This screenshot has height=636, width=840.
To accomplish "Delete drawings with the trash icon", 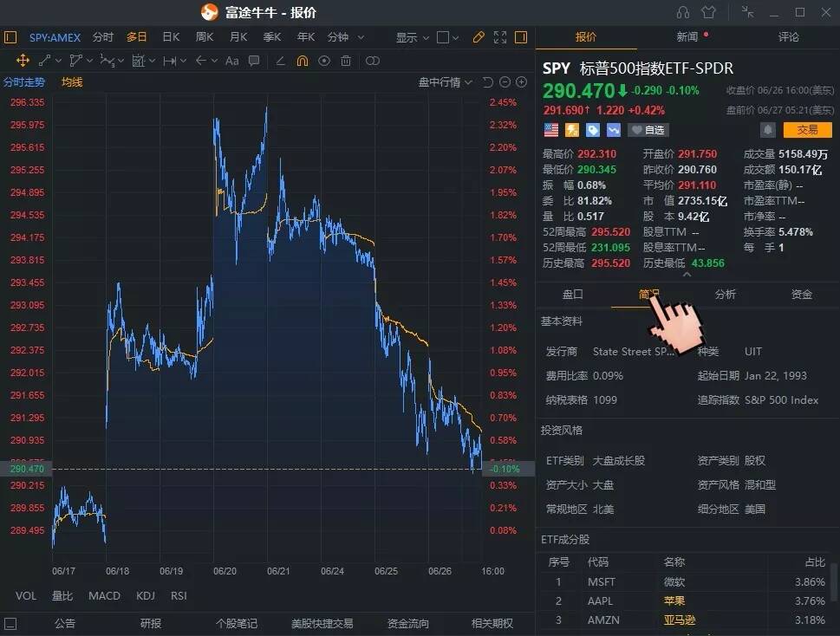I will [x=346, y=61].
